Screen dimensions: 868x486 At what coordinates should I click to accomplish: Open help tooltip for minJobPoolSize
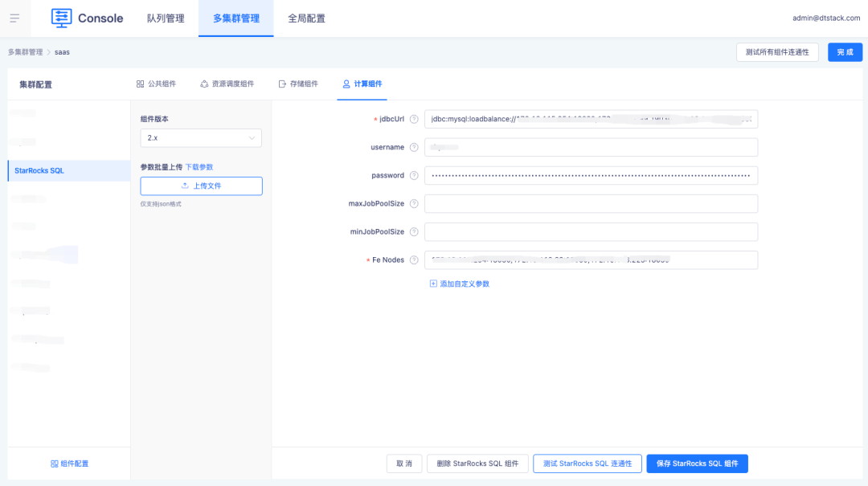pyautogui.click(x=414, y=232)
